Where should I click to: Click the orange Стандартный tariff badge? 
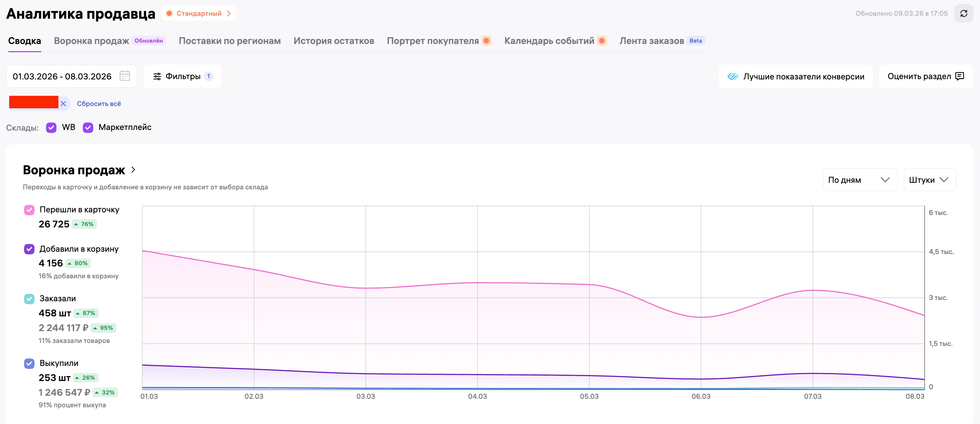(x=199, y=13)
